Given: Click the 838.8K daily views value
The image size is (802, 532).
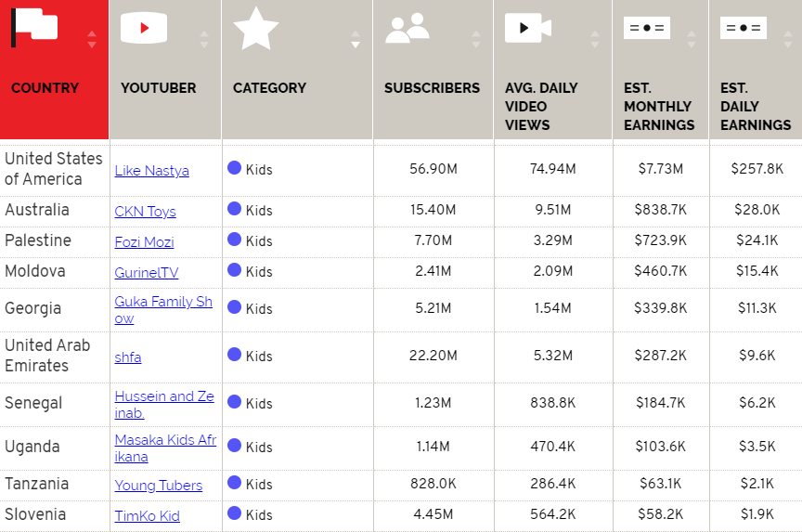Looking at the screenshot, I should tap(553, 403).
